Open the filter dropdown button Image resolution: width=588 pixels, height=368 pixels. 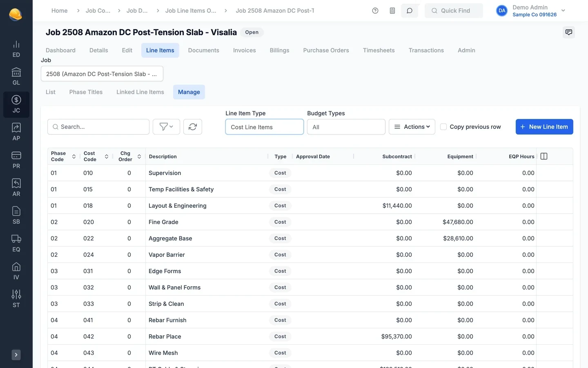(x=166, y=127)
